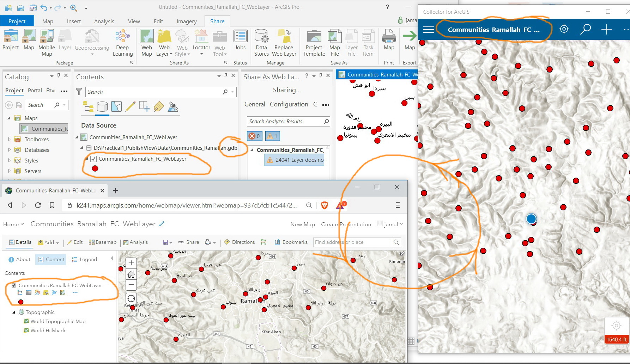This screenshot has height=364, width=630.
Task: Click the Web Map share button in ArcGIS Pro
Action: (146, 43)
